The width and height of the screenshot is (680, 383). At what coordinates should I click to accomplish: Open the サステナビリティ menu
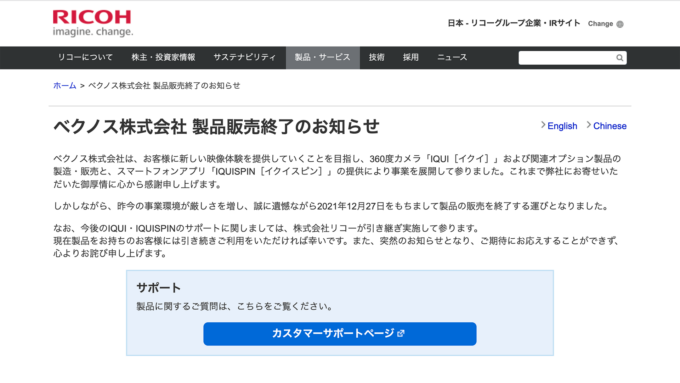[245, 57]
